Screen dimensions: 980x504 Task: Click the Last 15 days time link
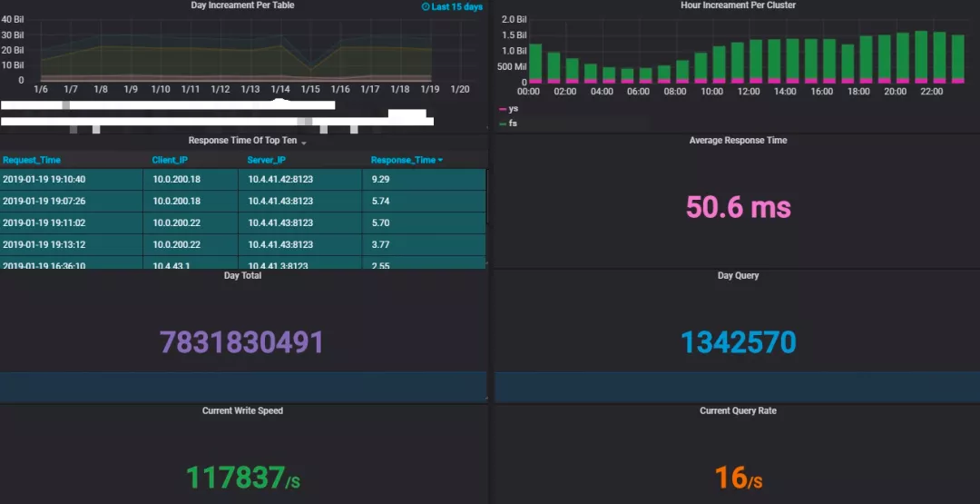pos(456,7)
